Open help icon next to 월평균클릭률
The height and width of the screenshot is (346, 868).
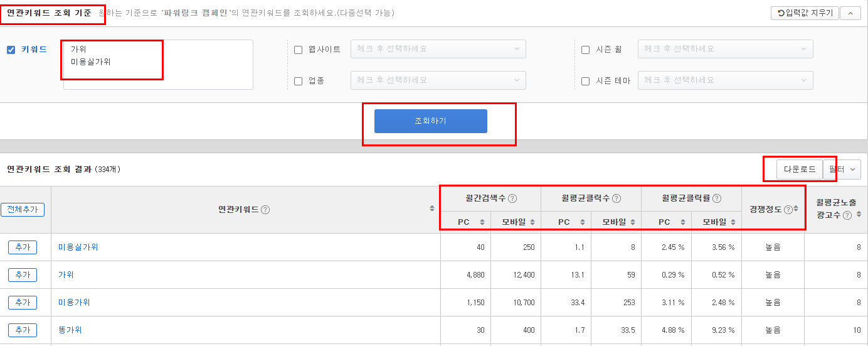717,198
